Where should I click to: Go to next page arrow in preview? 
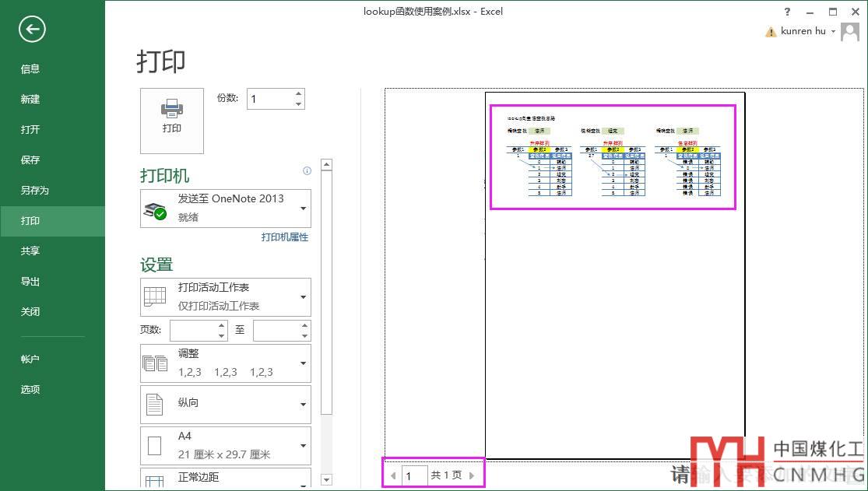[x=472, y=475]
